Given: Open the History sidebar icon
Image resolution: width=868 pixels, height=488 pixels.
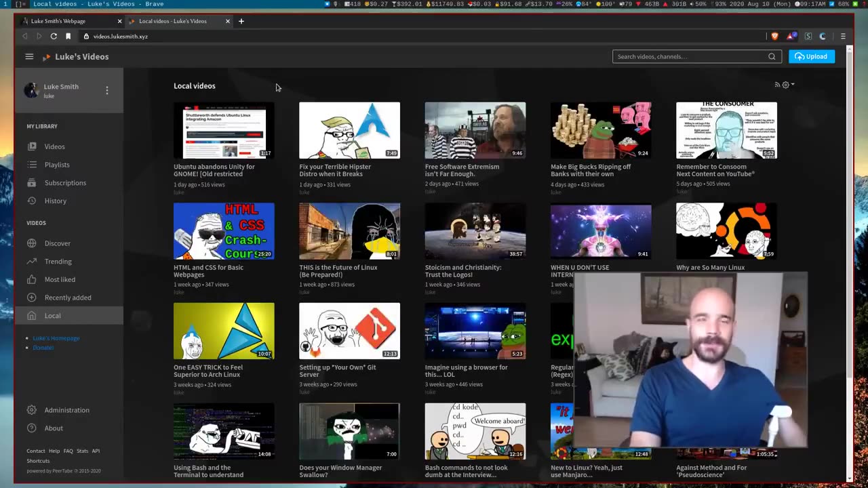Looking at the screenshot, I should [x=32, y=201].
